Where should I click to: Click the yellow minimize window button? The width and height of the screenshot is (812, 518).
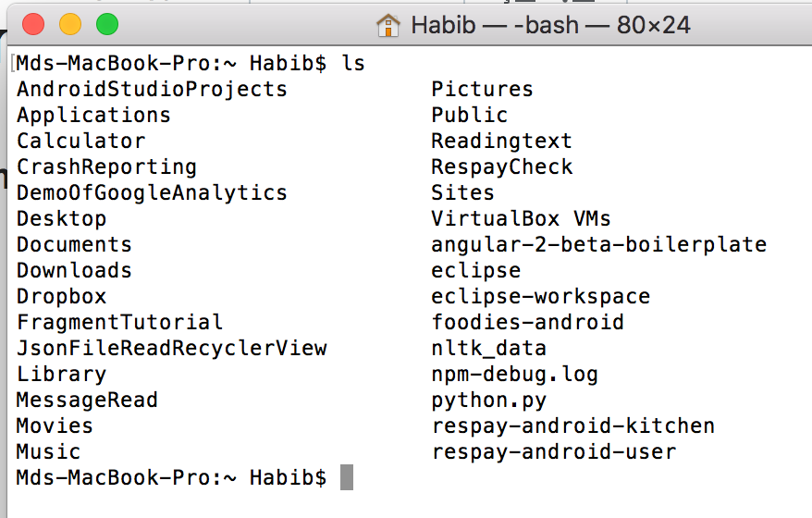(70, 24)
